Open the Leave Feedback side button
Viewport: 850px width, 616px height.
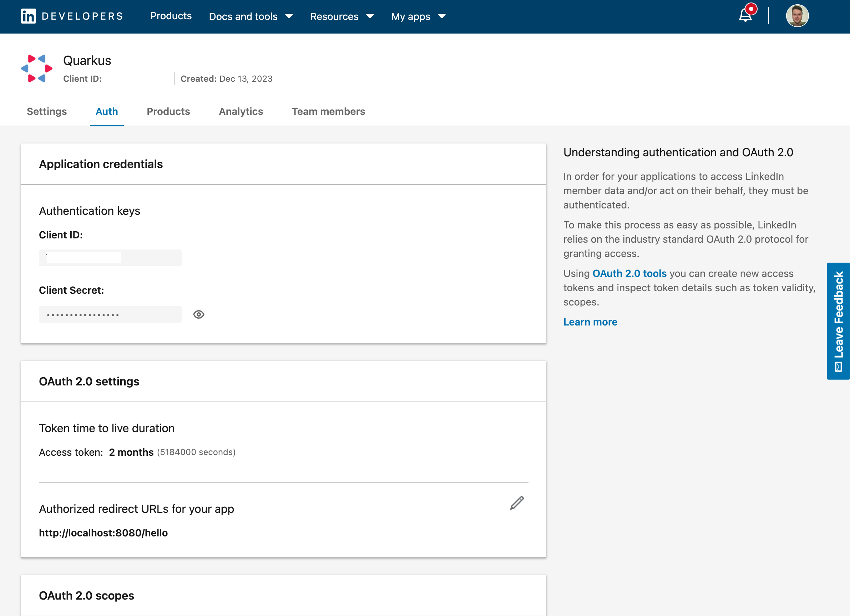click(838, 321)
